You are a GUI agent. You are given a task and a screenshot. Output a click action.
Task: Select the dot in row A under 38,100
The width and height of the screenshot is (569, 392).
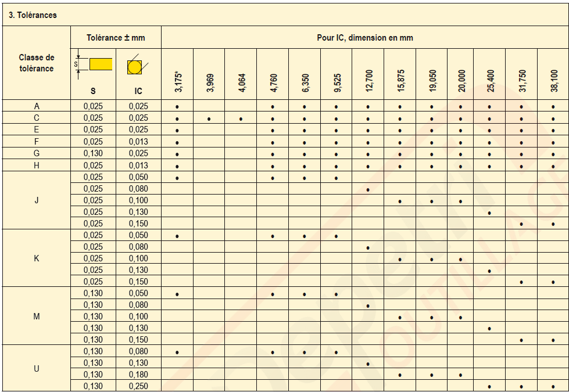coord(553,107)
